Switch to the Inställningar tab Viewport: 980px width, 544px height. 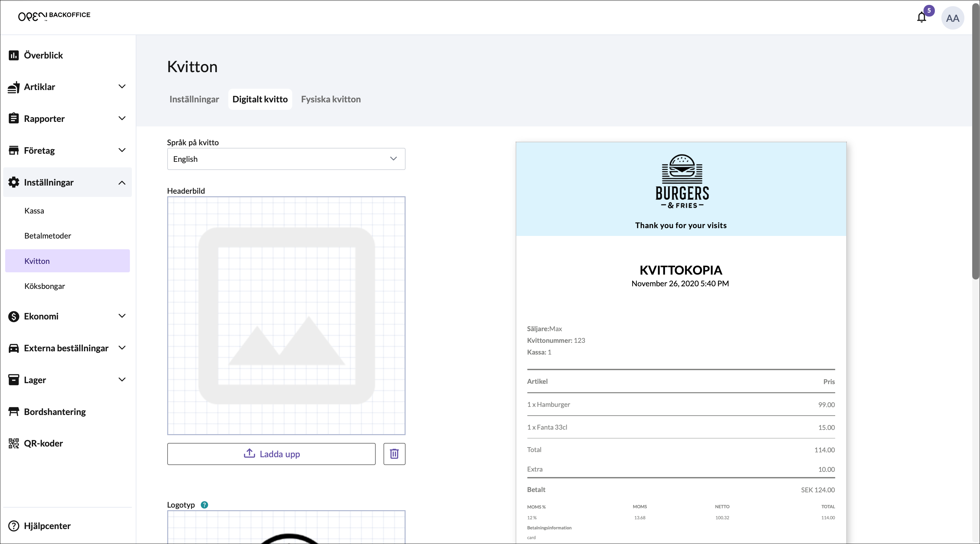194,99
